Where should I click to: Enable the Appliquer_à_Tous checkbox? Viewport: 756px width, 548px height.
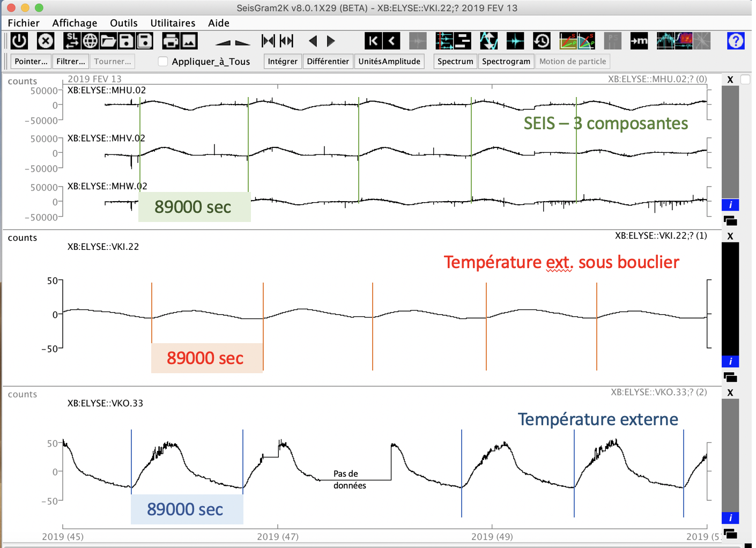tap(163, 62)
